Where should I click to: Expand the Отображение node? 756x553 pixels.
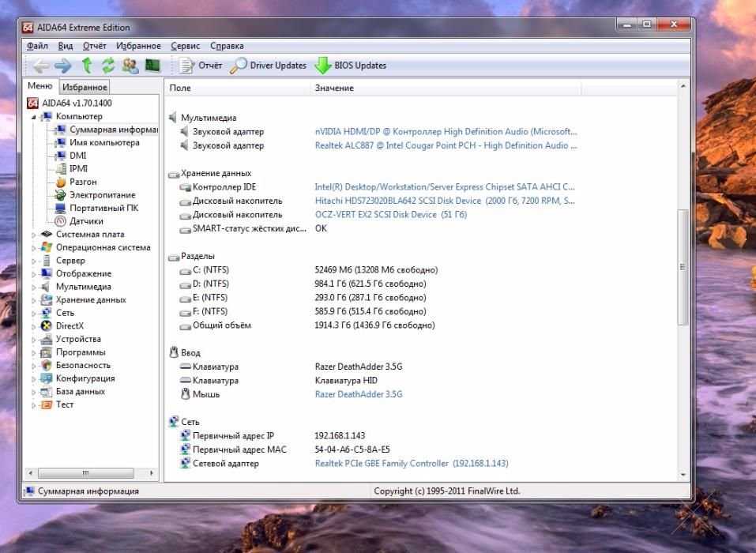34,274
